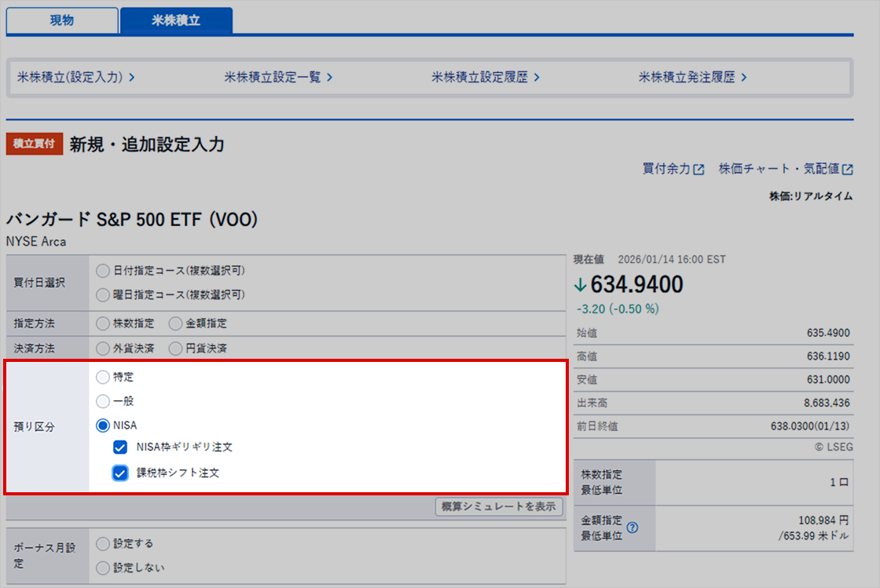Screen dimensions: 880x588
Task: Expand the 米株積立設定履歴 chevron arrow
Action: point(537,78)
